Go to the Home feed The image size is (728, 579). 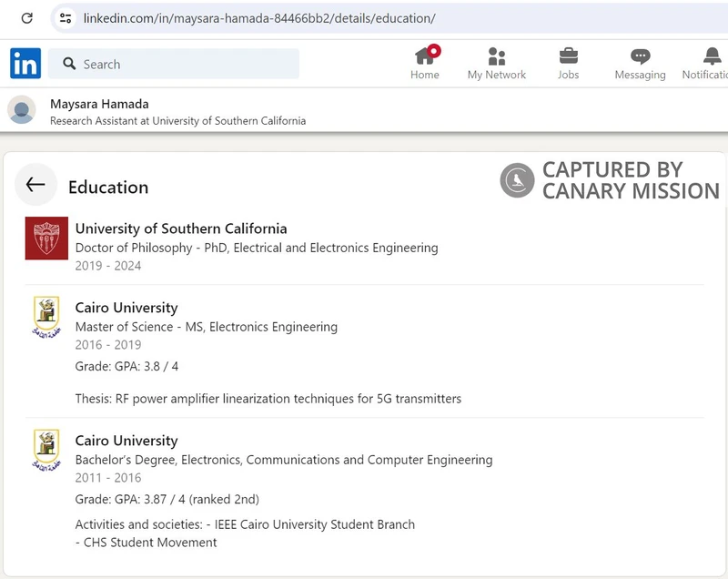425,63
